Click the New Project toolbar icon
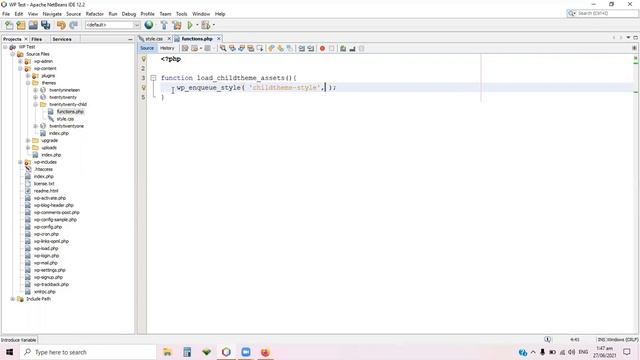The width and height of the screenshot is (640, 360). point(21,25)
